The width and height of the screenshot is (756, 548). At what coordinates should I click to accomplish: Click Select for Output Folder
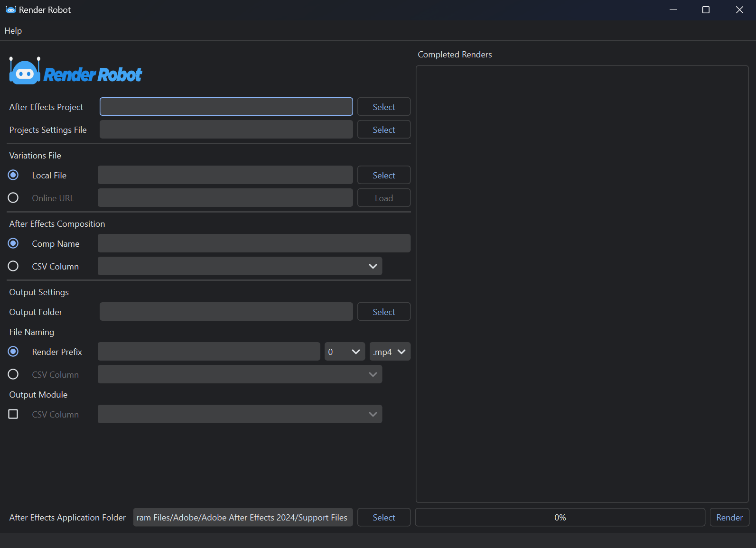(x=384, y=312)
